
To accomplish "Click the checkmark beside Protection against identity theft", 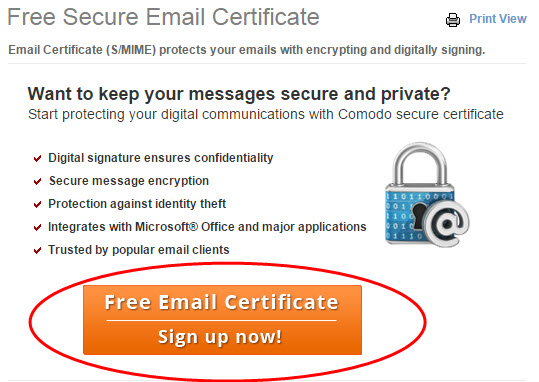I will 37,205.
